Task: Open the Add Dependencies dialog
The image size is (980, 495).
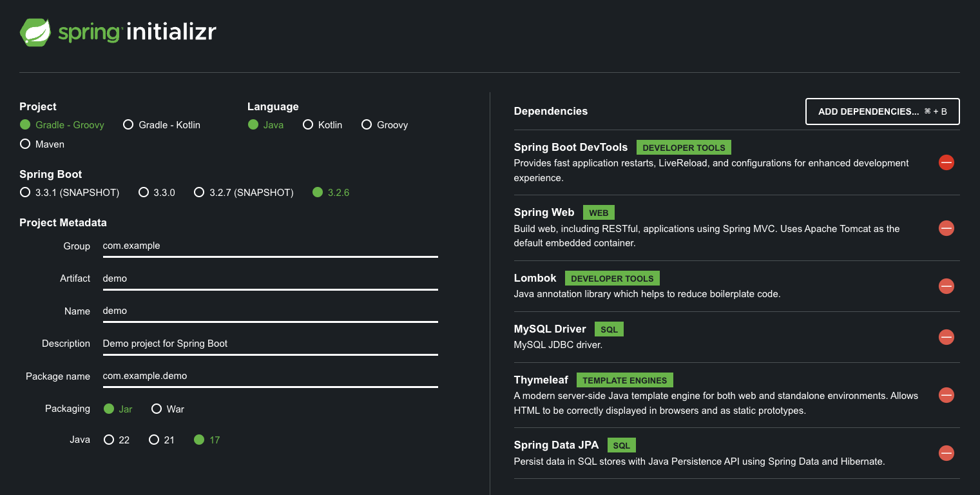Action: (883, 112)
